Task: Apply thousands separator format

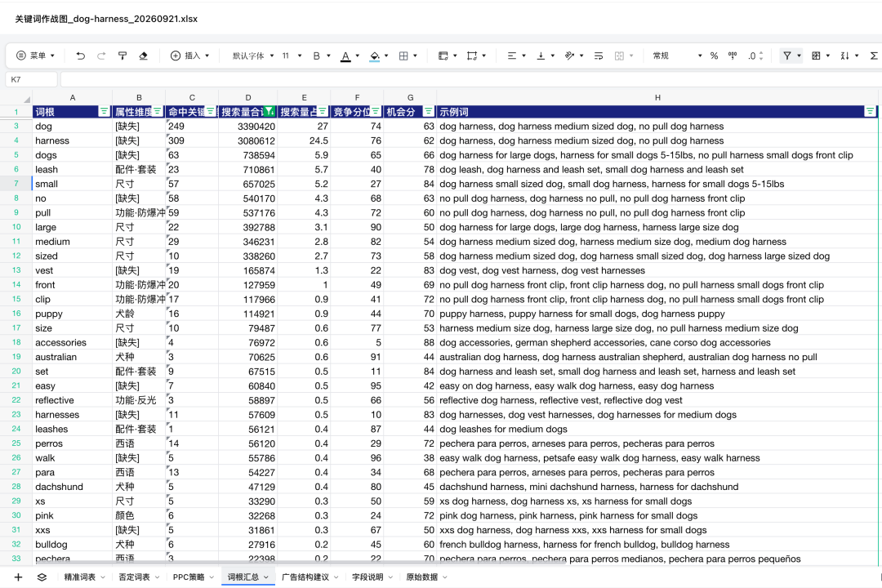Action: 733,56
